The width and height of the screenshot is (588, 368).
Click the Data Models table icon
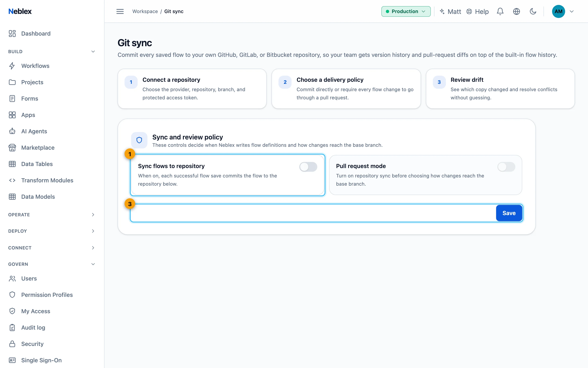pyautogui.click(x=12, y=197)
